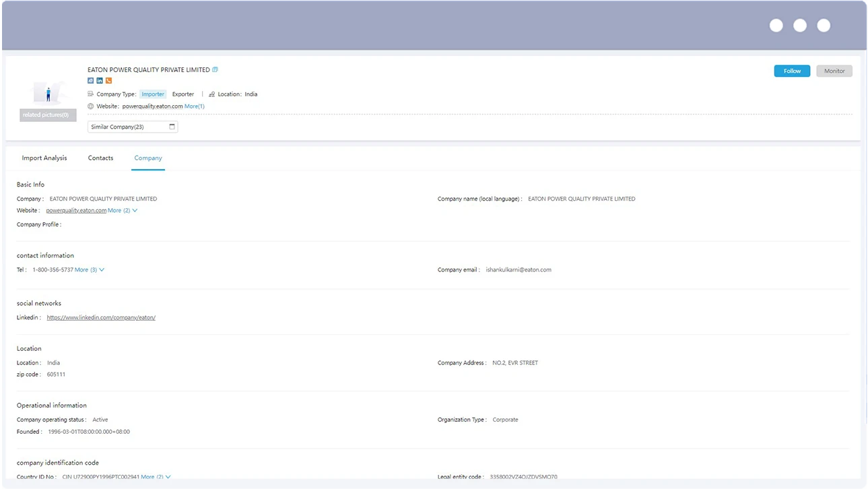Click the company identification code heading
Screen dimensions: 868x489
[x=58, y=463]
